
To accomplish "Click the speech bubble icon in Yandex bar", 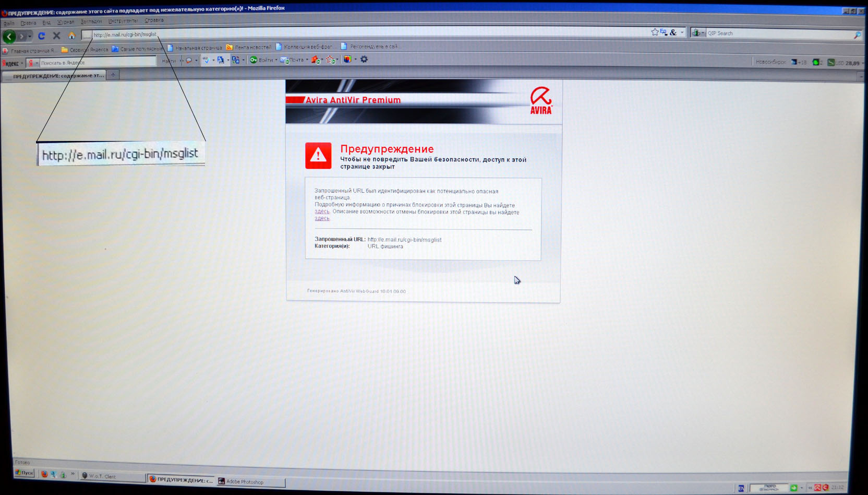I will point(189,61).
